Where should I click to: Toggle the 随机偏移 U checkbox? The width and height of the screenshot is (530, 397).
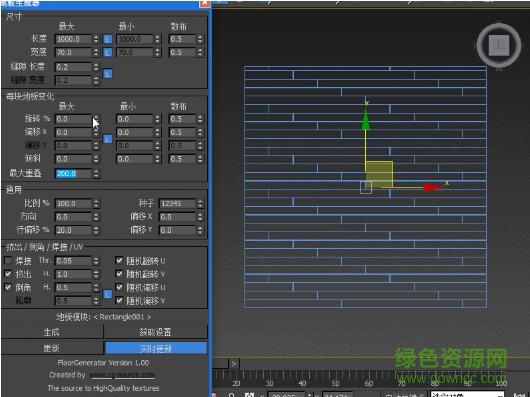(119, 287)
